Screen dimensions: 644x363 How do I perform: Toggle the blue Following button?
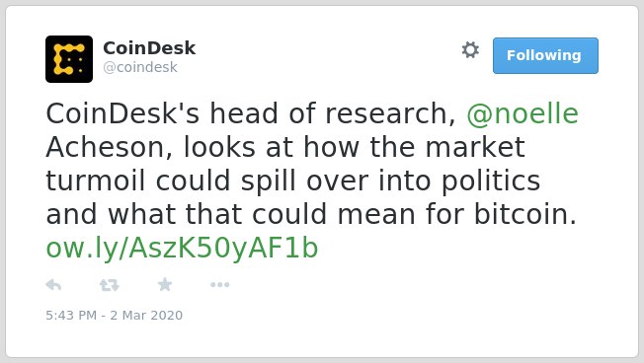pos(545,56)
